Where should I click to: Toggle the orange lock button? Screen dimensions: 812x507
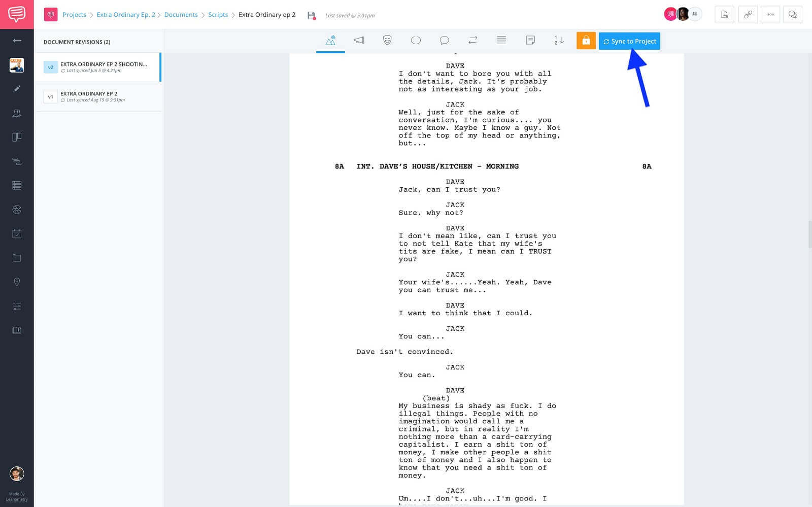tap(586, 41)
